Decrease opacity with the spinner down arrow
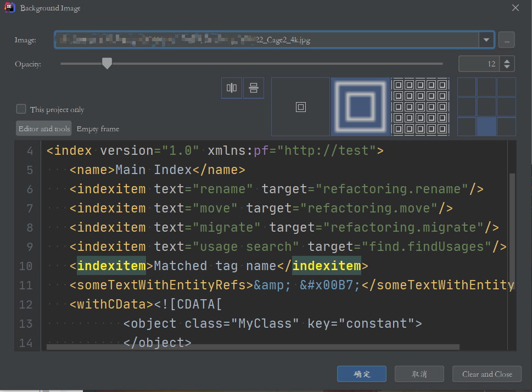532x392 pixels. click(x=507, y=66)
